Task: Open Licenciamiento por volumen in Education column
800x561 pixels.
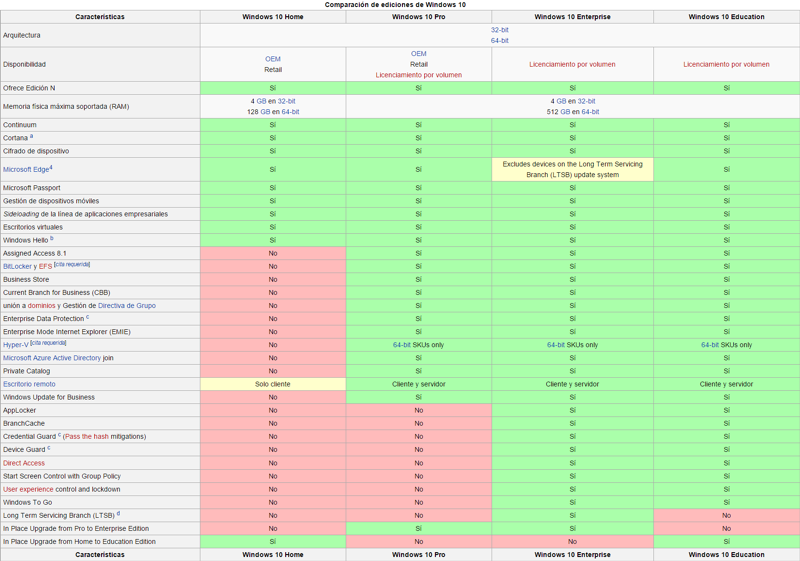Action: (726, 64)
